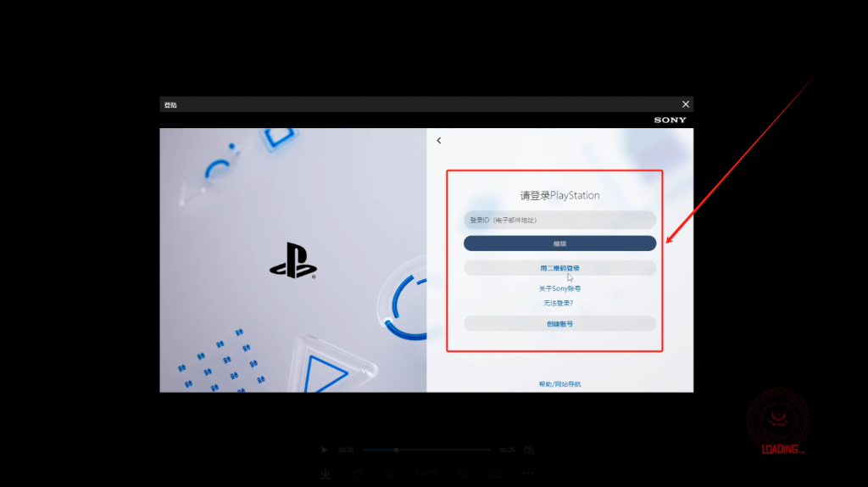Click the 无法登录? trouble signing in link
The width and height of the screenshot is (868, 487).
pyautogui.click(x=559, y=303)
